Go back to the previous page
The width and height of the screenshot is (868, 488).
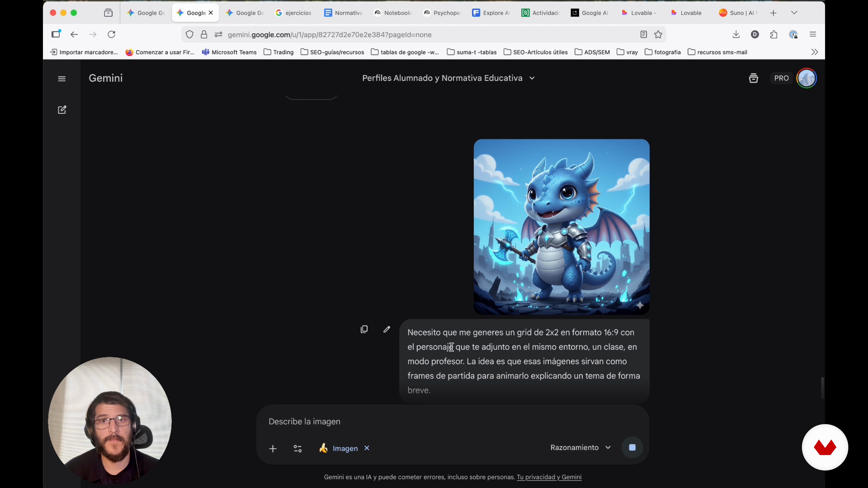74,34
